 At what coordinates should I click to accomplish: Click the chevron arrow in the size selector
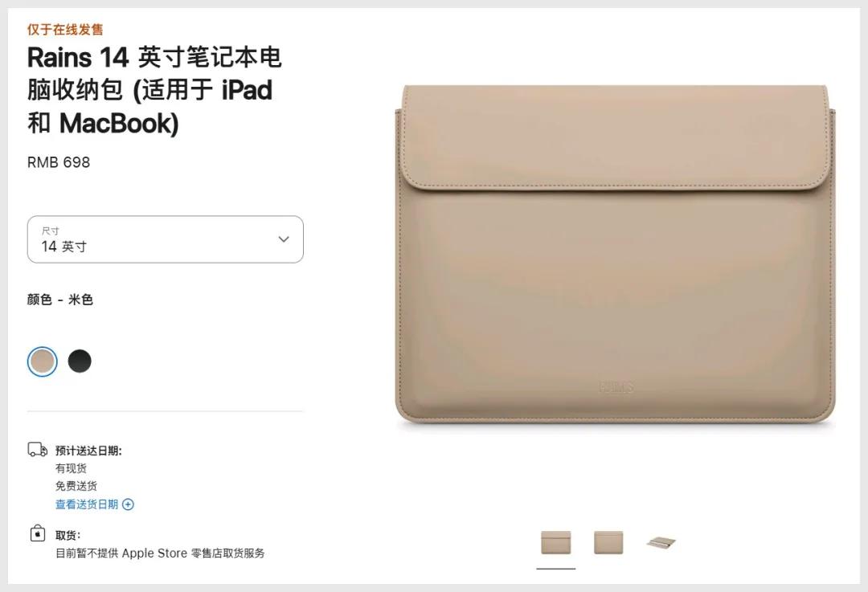[284, 239]
